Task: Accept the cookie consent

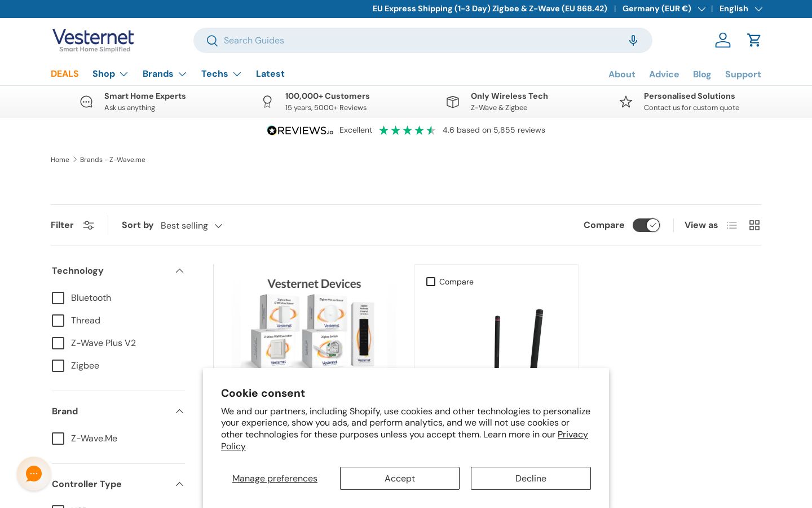Action: (400, 479)
